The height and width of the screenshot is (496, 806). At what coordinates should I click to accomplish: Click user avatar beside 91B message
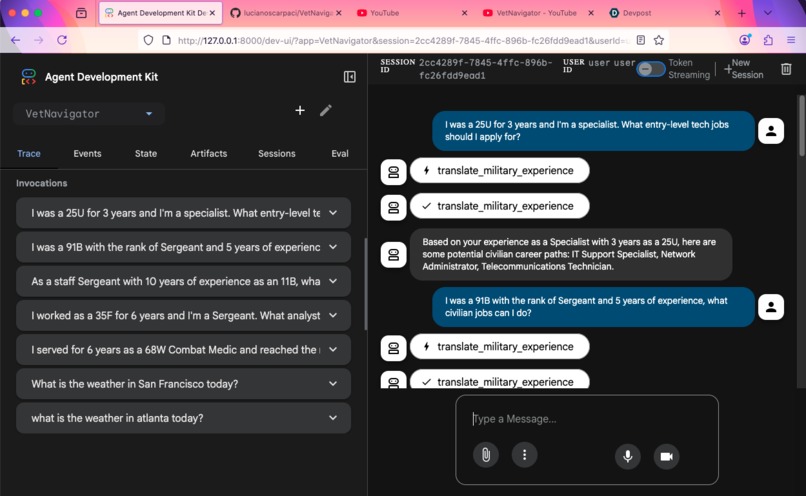[771, 307]
